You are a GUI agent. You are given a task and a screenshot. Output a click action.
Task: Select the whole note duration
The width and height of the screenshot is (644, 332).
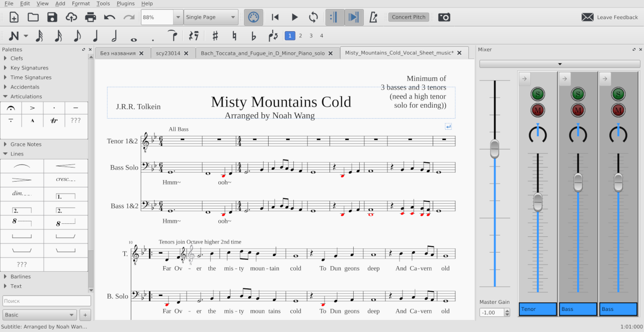point(133,39)
